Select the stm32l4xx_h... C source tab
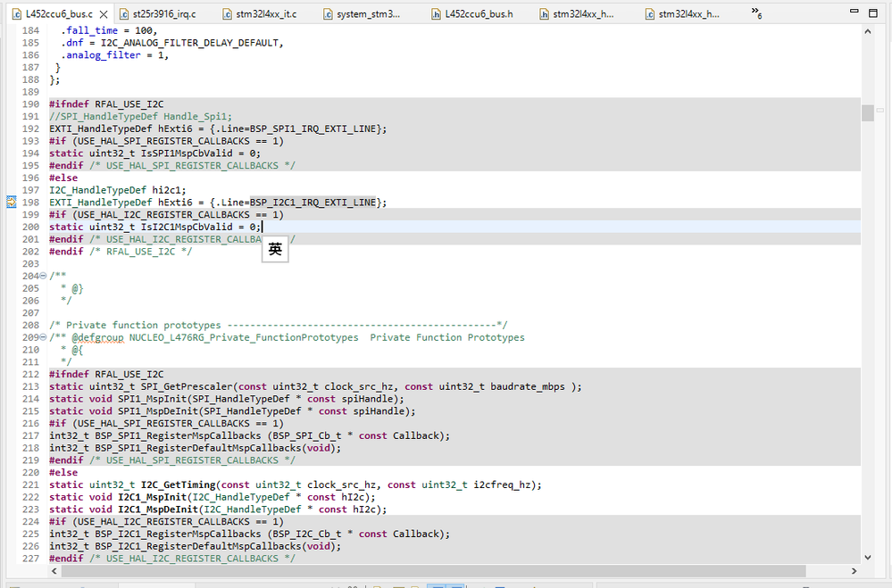This screenshot has width=892, height=588. click(x=683, y=14)
